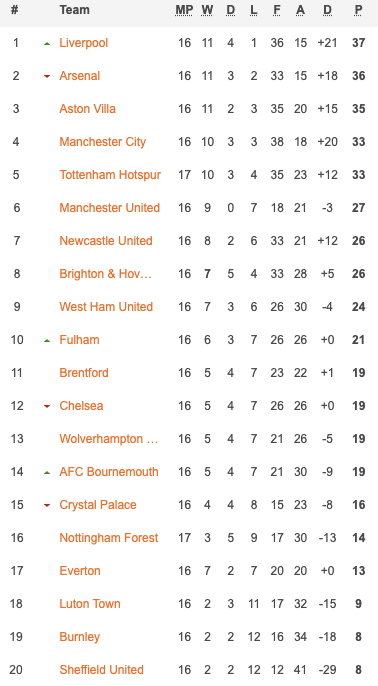Open the Newcastle United team link
Image resolution: width=378 pixels, height=686 pixels.
pyautogui.click(x=106, y=241)
